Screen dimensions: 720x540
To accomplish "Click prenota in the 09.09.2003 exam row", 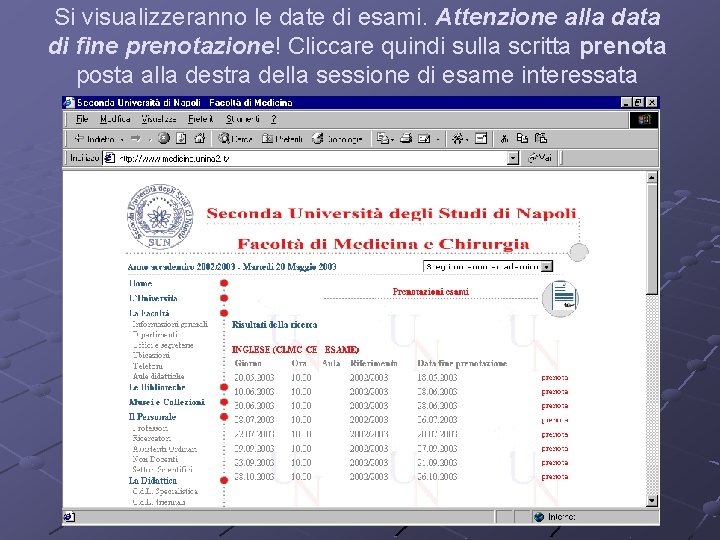I will point(555,448).
